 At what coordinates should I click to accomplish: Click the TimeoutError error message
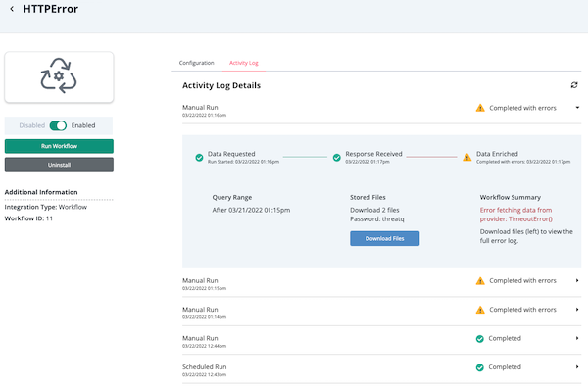pyautogui.click(x=516, y=215)
